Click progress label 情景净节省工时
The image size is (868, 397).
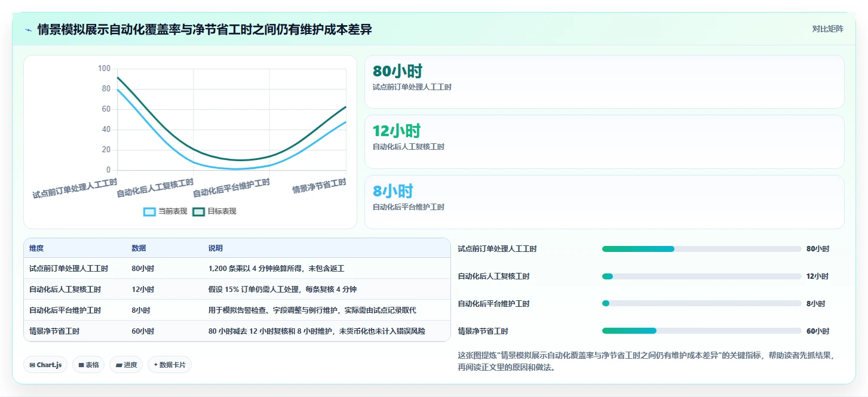[x=483, y=331]
